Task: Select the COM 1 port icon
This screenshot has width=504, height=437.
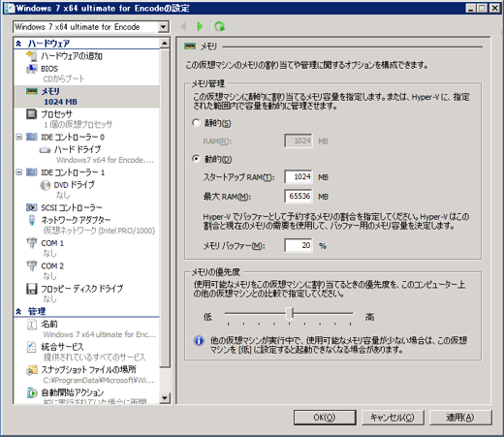Action: [x=32, y=243]
